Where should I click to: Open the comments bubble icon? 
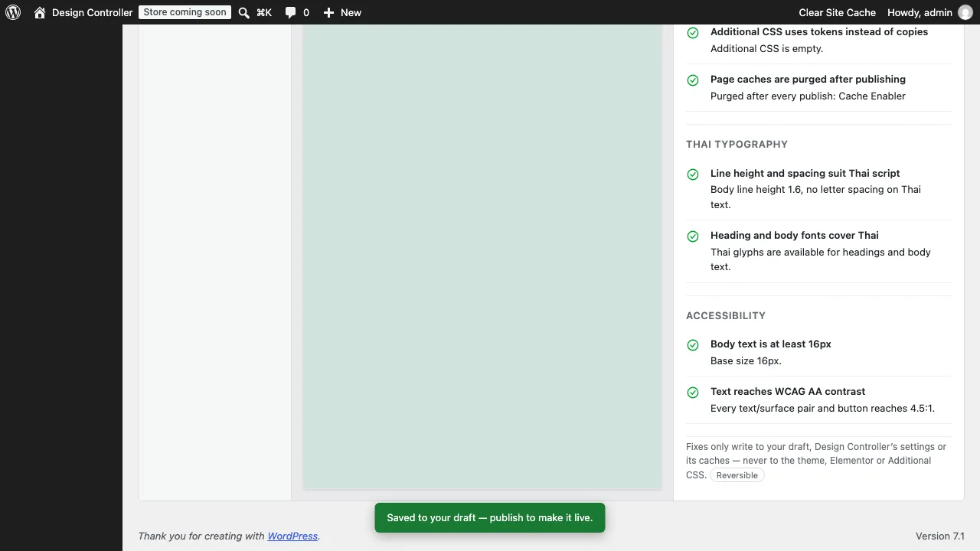[290, 12]
